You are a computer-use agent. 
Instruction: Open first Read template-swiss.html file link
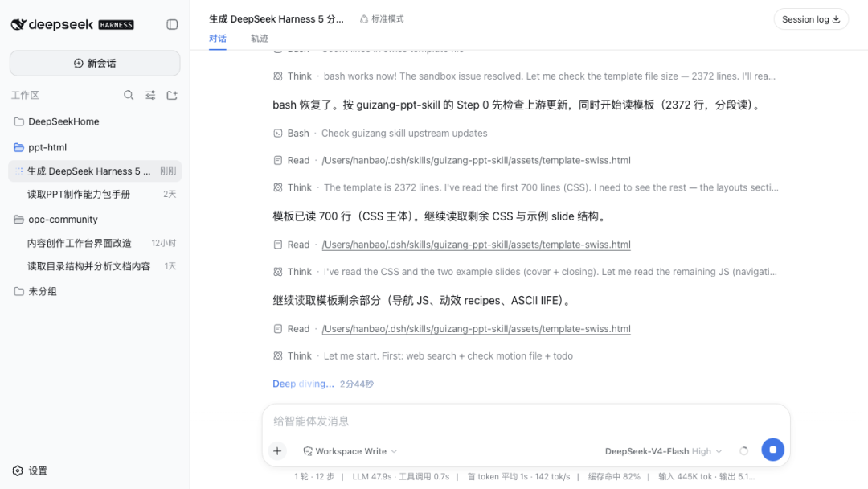pos(476,161)
